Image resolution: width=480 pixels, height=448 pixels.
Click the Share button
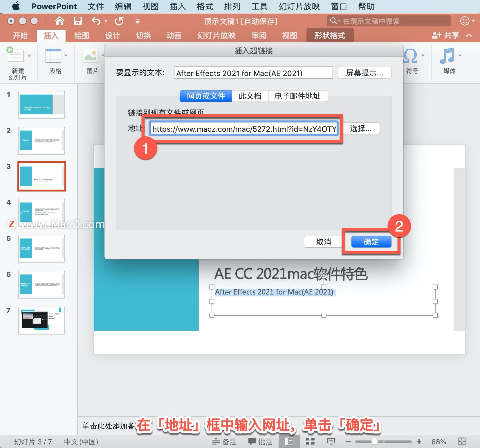pos(445,35)
